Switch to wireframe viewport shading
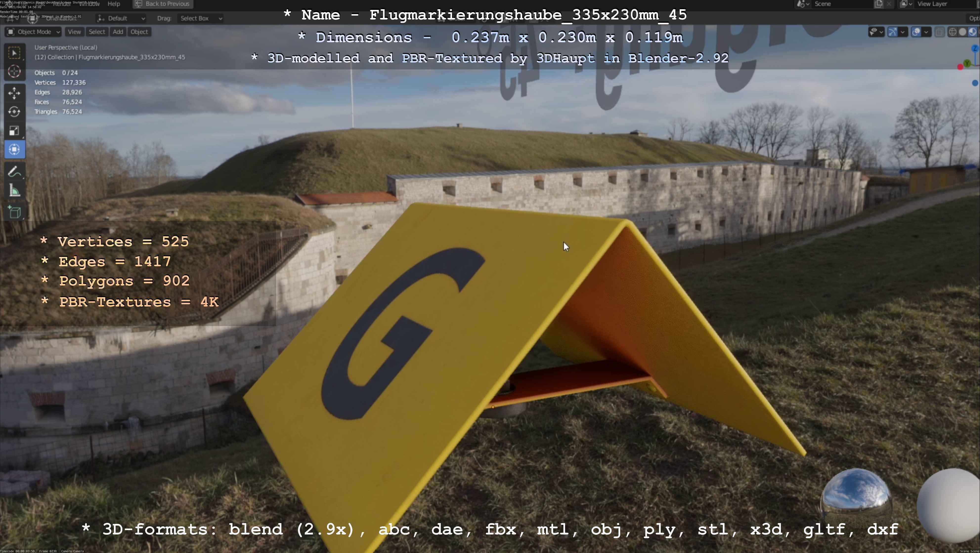 953,32
